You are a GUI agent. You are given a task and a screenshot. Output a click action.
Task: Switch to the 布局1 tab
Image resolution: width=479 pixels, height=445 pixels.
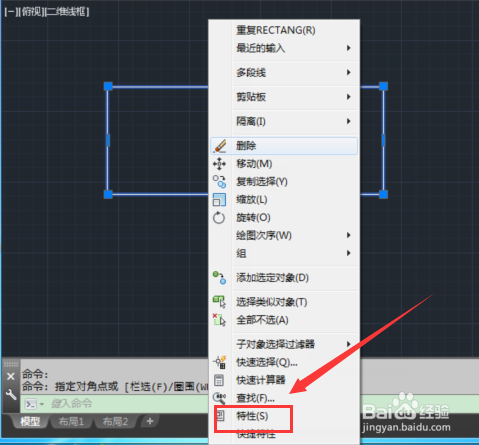tap(71, 422)
